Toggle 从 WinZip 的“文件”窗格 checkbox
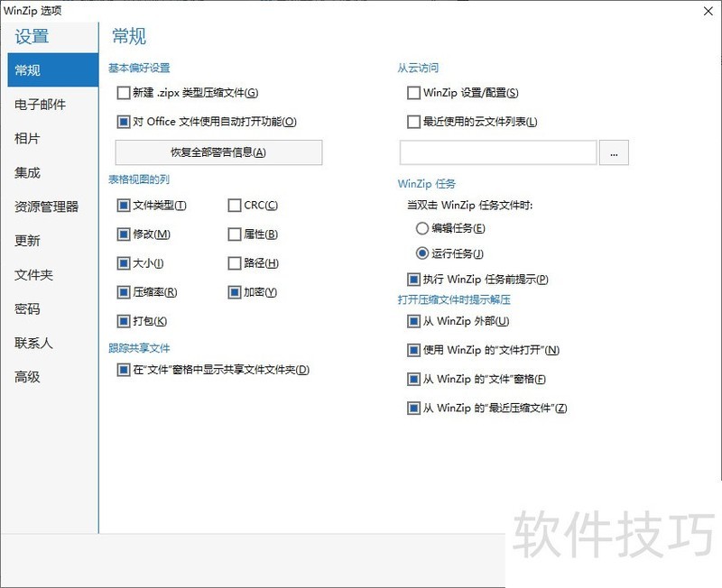Viewport: 722px width, 588px height. [413, 379]
